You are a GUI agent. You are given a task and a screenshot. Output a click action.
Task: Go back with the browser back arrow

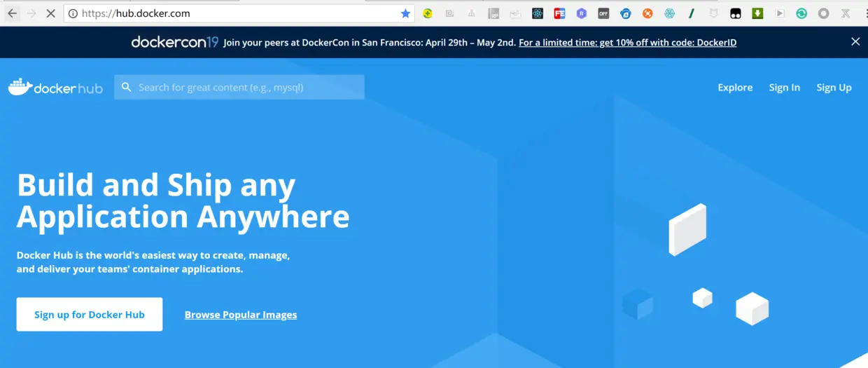coord(12,13)
